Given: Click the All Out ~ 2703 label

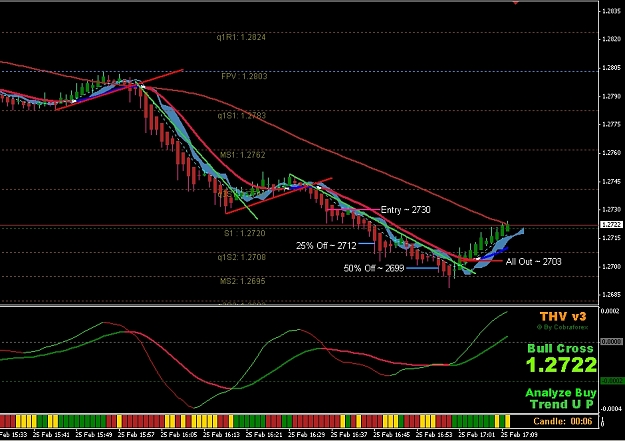Looking at the screenshot, I should 533,262.
